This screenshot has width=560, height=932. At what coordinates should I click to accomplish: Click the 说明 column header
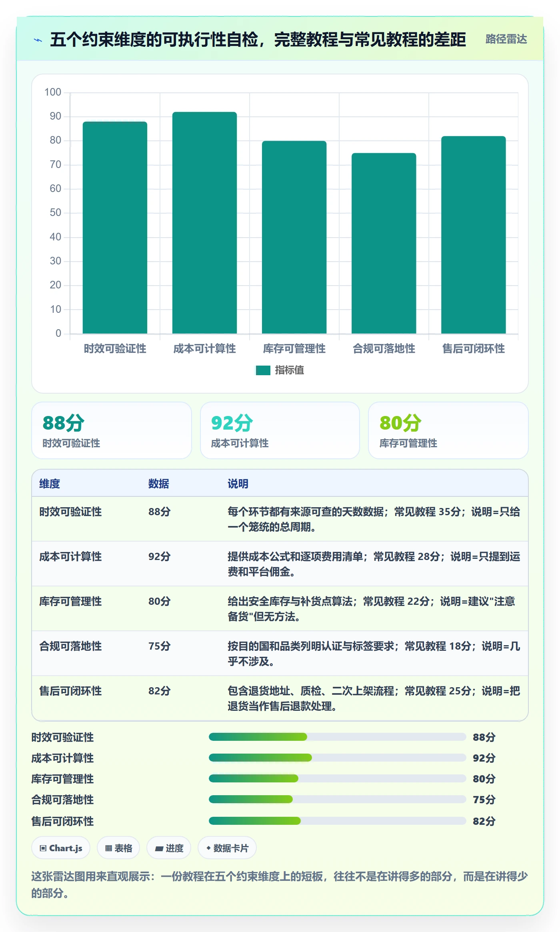click(x=238, y=484)
